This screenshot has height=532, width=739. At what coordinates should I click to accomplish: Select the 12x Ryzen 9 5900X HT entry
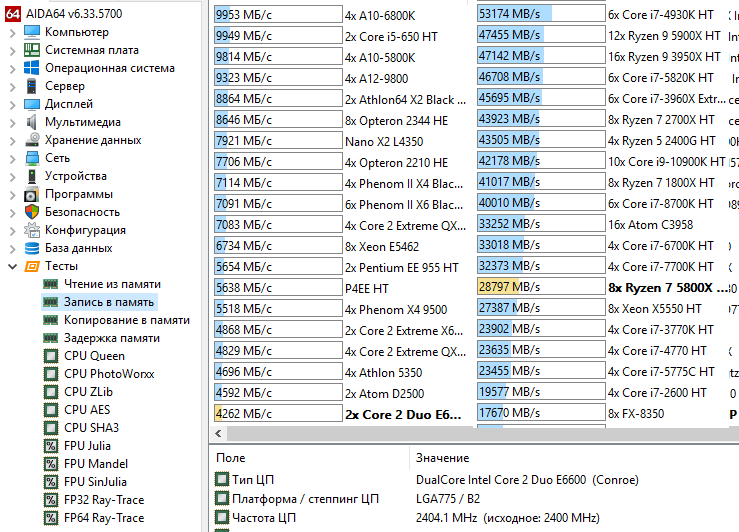(x=664, y=36)
